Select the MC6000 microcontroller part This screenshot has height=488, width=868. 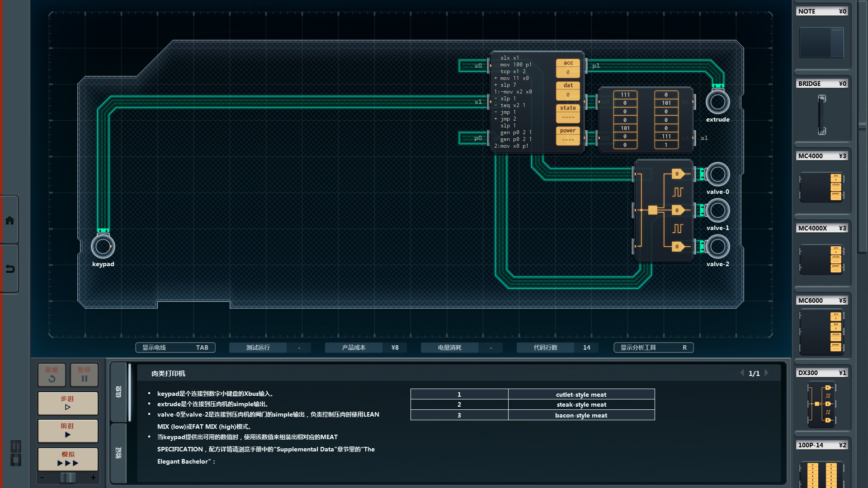[x=821, y=332]
